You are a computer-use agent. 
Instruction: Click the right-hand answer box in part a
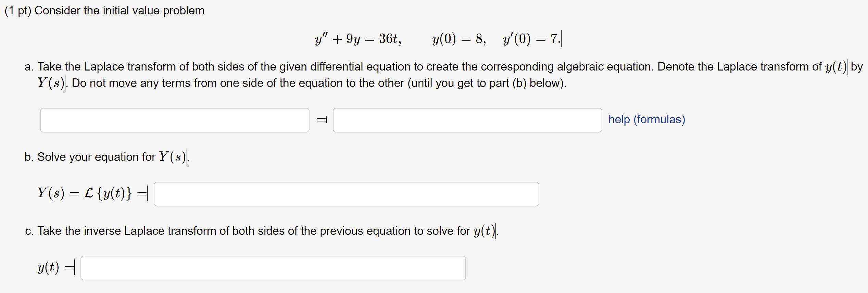[467, 120]
